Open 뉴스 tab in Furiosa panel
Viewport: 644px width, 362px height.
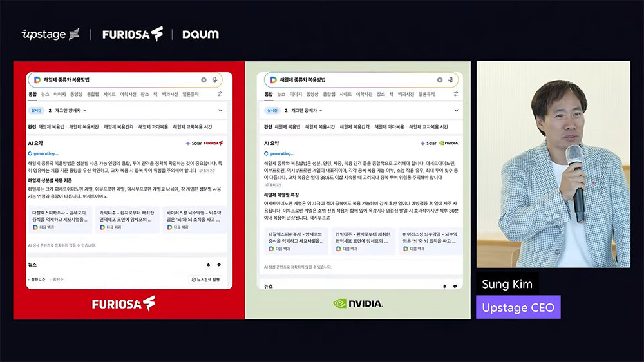pyautogui.click(x=45, y=95)
